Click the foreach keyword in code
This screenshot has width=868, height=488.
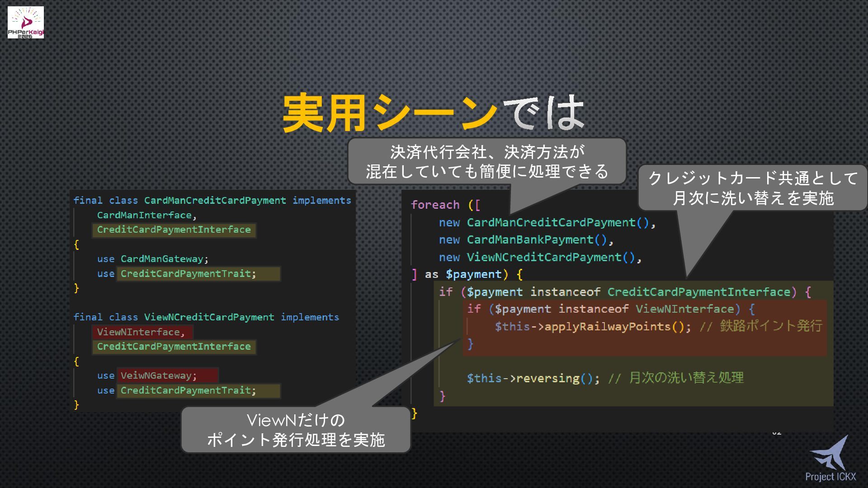(435, 205)
